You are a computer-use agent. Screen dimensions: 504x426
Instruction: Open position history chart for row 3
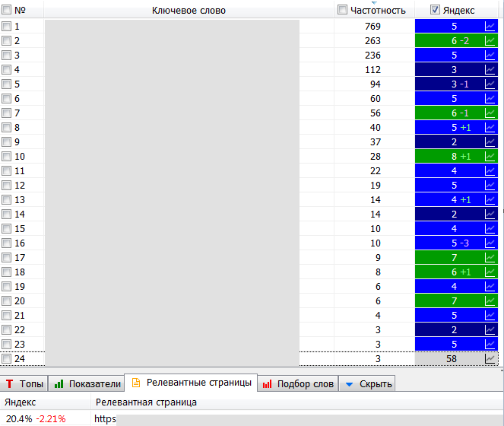tap(490, 56)
